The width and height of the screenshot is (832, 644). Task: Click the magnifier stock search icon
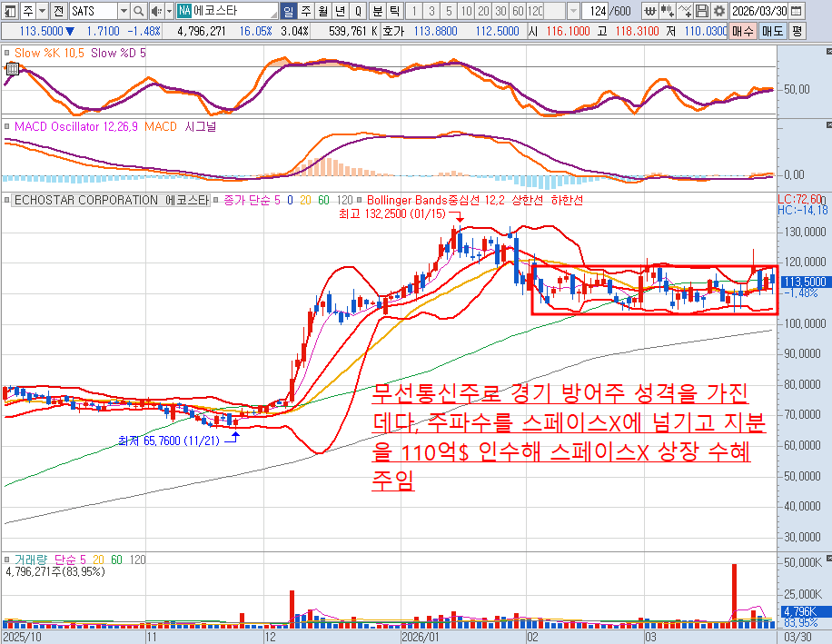138,11
